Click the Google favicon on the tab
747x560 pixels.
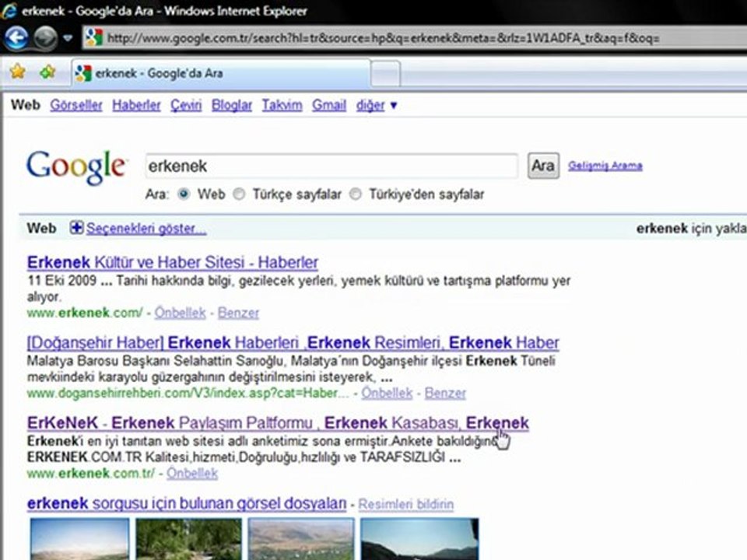pyautogui.click(x=83, y=73)
